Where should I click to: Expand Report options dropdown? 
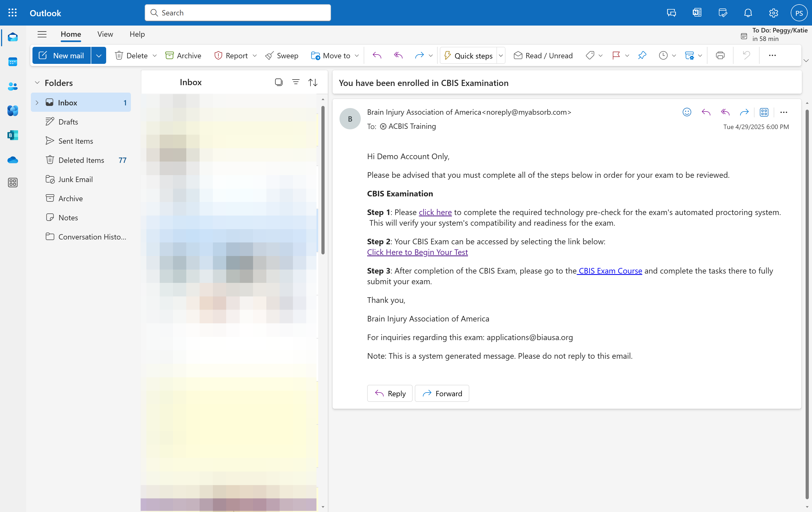255,55
